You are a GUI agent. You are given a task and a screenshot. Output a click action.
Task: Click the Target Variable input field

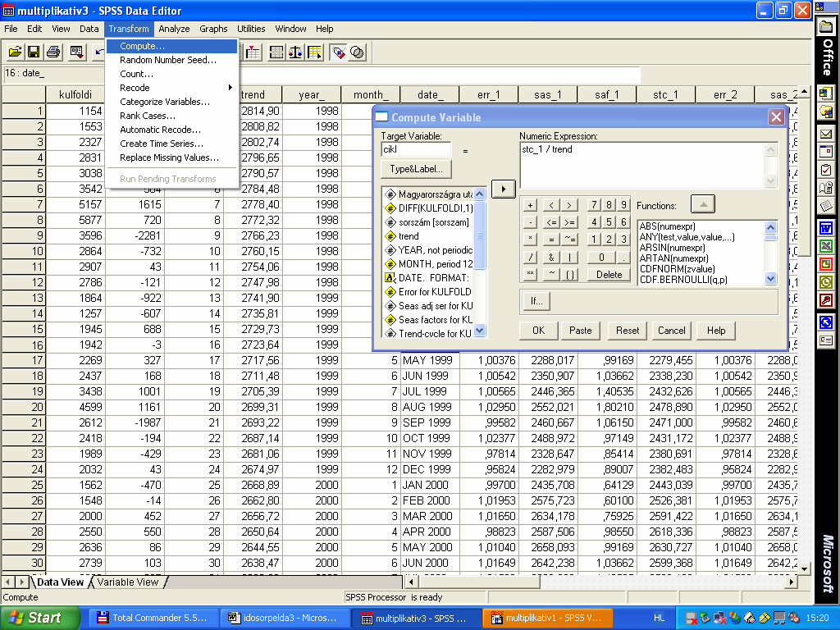416,149
